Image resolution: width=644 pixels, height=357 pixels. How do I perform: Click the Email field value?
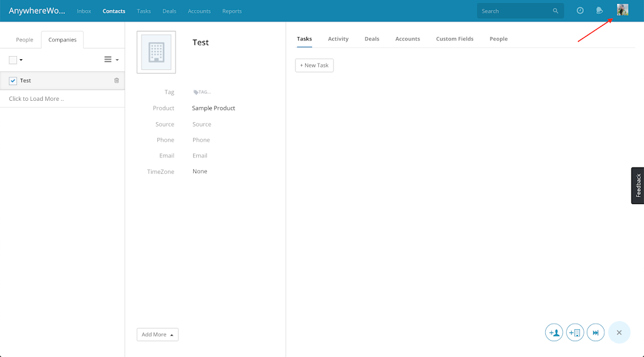[199, 156]
